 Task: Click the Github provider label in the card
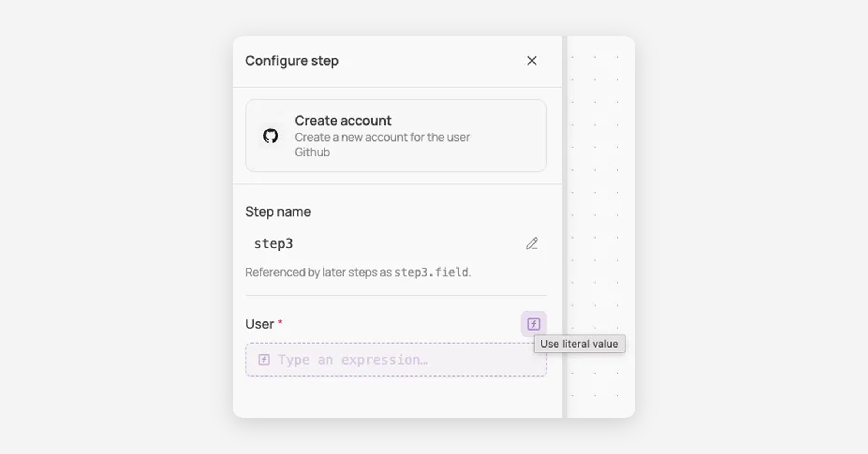312,152
